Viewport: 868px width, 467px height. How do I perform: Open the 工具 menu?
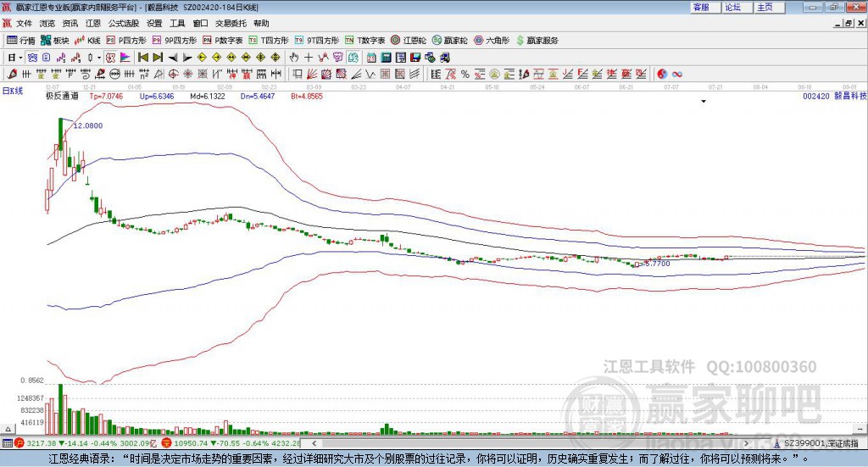pos(177,23)
